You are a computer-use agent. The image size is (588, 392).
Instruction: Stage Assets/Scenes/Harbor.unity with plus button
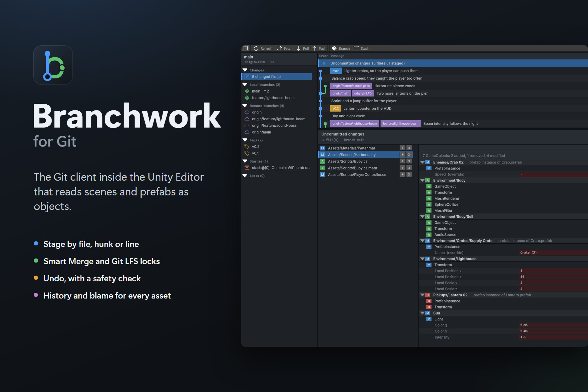click(x=402, y=154)
